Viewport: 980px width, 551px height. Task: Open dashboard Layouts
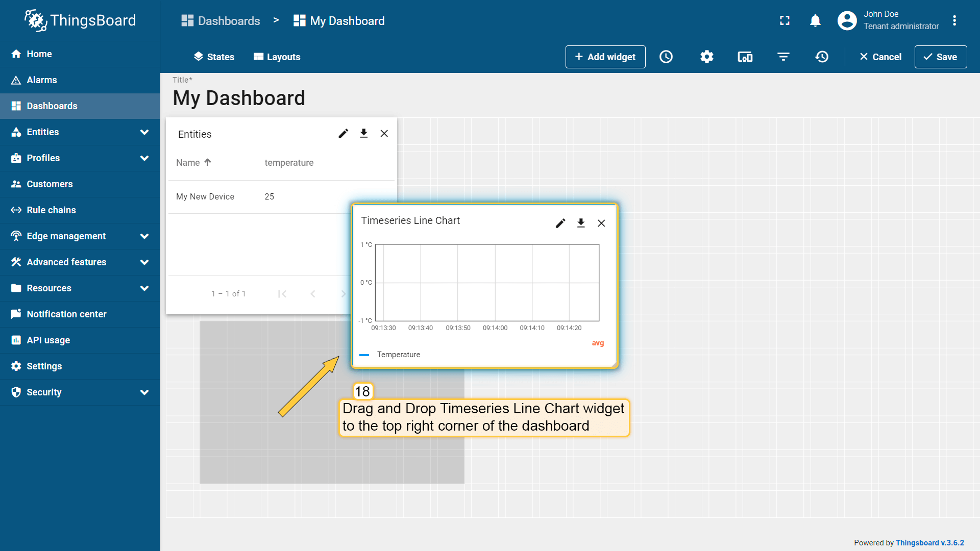click(277, 57)
